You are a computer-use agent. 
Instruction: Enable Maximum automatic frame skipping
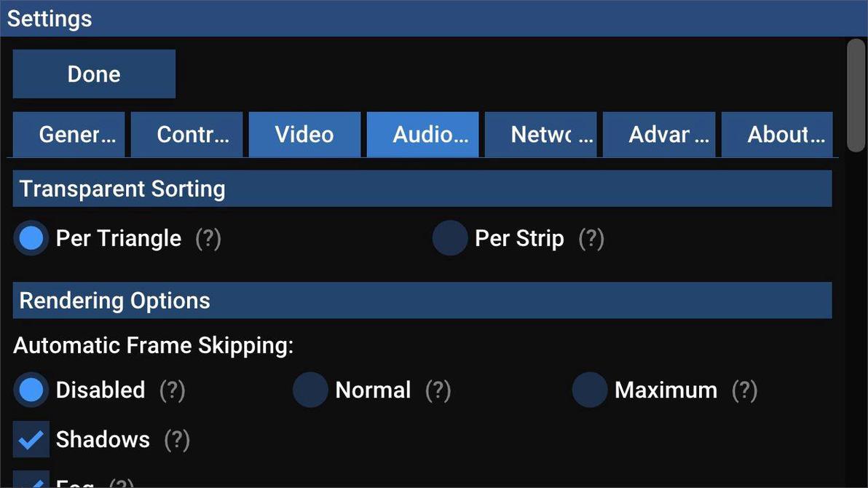[x=588, y=389]
